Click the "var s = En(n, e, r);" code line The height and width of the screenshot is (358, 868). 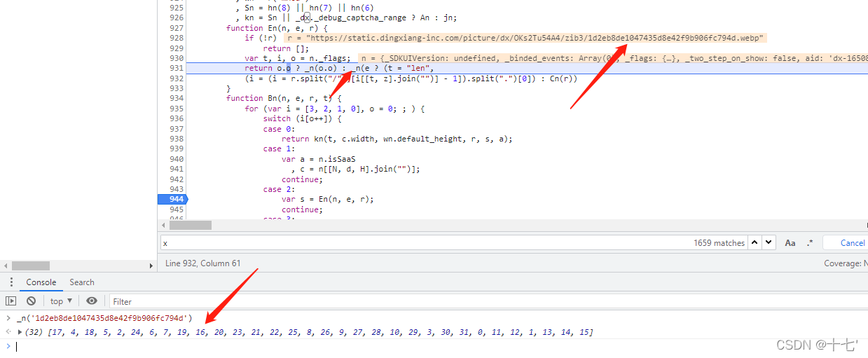click(327, 199)
